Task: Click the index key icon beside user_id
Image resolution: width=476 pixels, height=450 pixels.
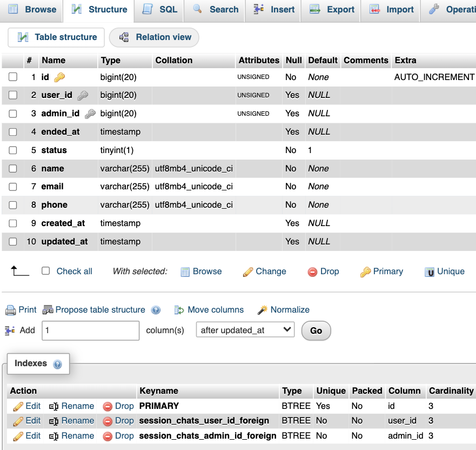Action: pos(83,96)
